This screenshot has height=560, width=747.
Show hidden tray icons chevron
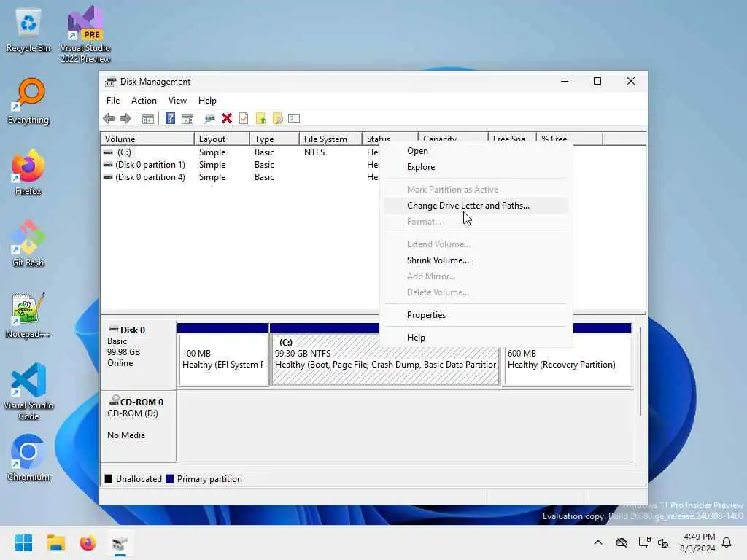[x=598, y=542]
